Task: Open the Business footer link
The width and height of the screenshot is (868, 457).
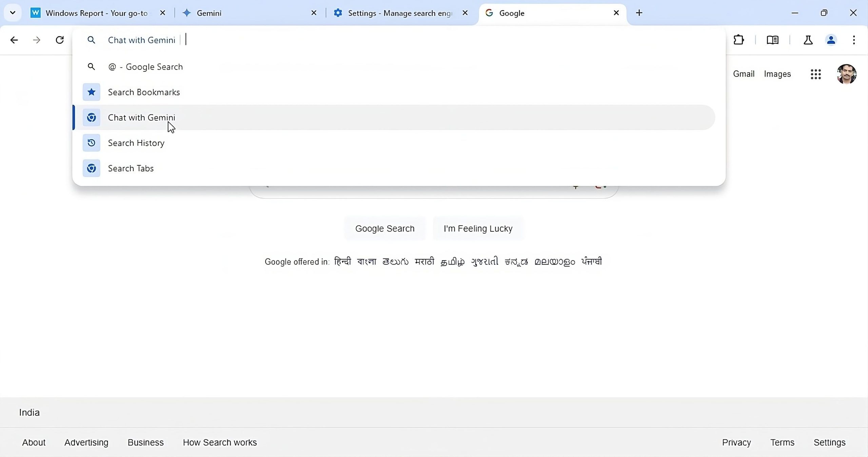Action: 145,442
